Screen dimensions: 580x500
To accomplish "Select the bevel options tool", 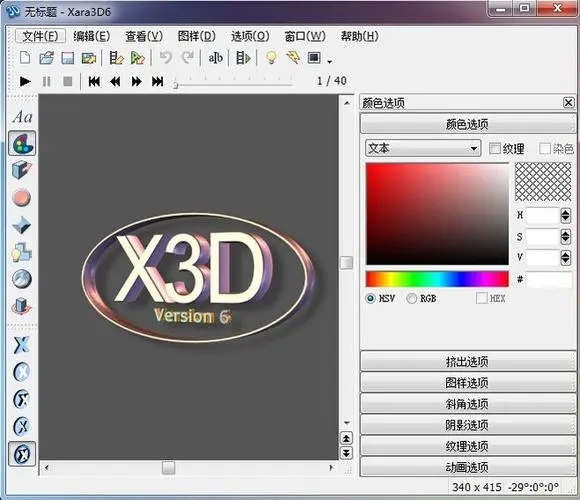I will point(21,225).
